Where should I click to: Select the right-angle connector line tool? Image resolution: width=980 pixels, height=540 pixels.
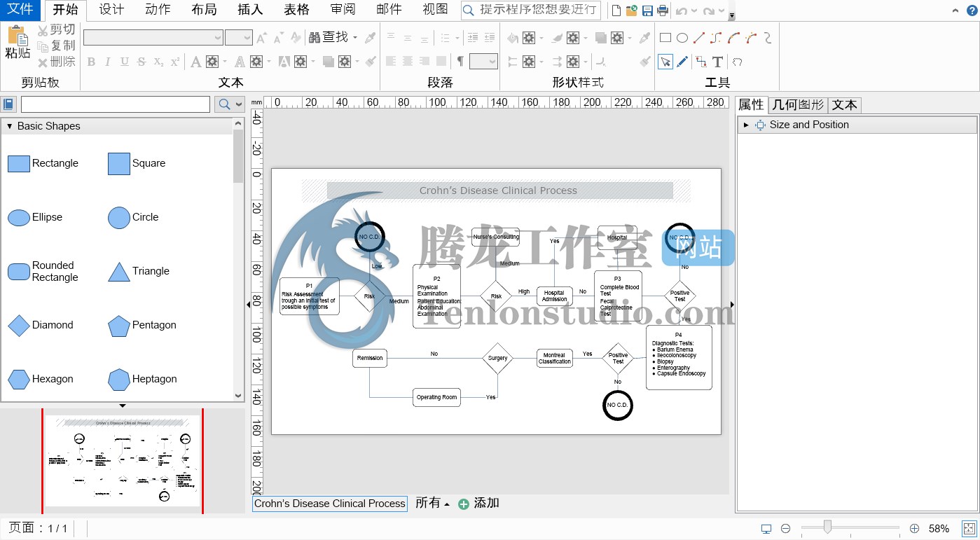tap(716, 38)
